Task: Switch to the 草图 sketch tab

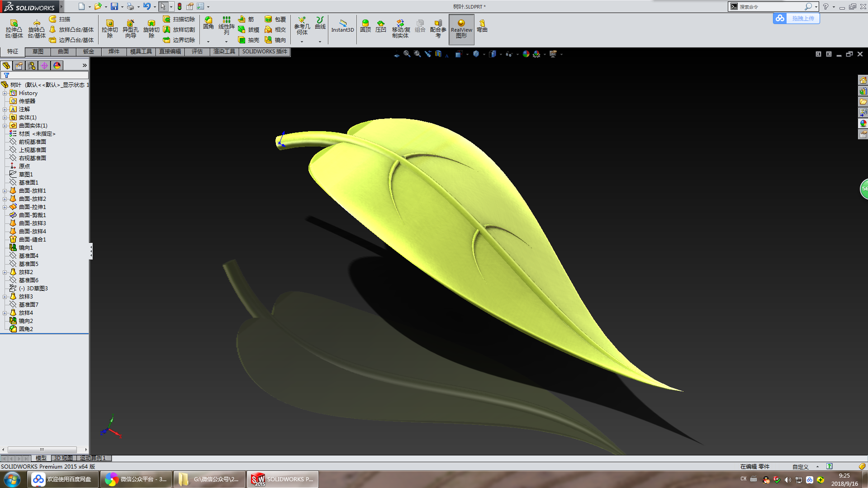Action: point(38,52)
